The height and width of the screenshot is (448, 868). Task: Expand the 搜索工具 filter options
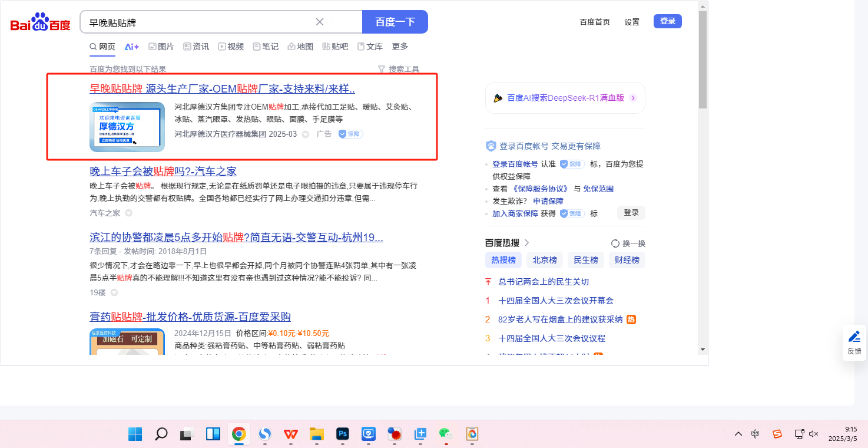pyautogui.click(x=398, y=69)
